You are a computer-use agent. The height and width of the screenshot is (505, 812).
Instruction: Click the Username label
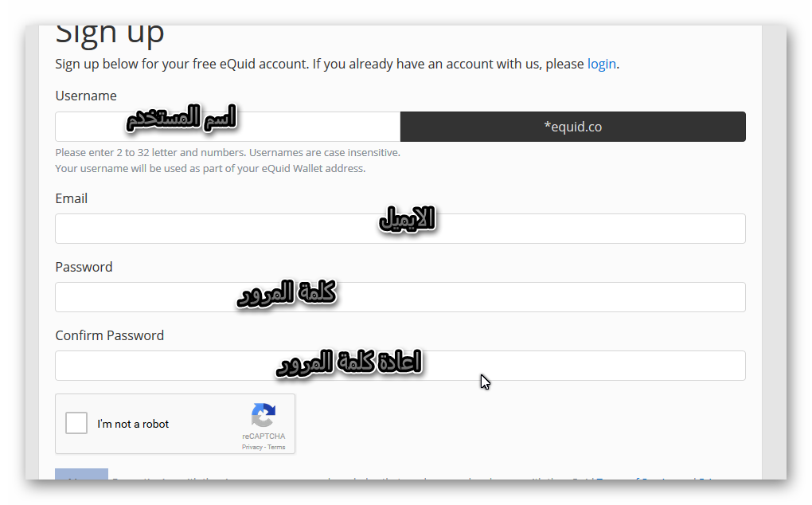coord(86,96)
